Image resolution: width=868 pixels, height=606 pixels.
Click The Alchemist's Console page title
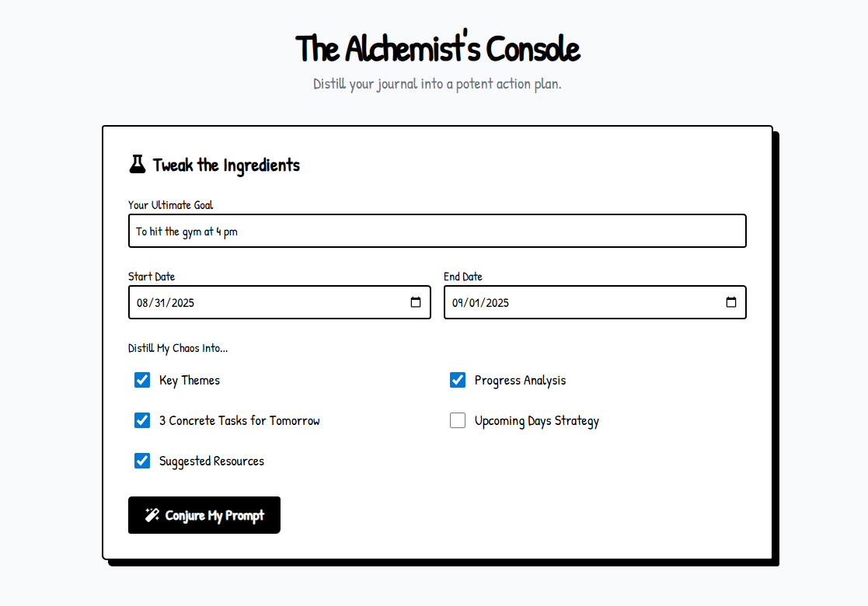coord(437,48)
